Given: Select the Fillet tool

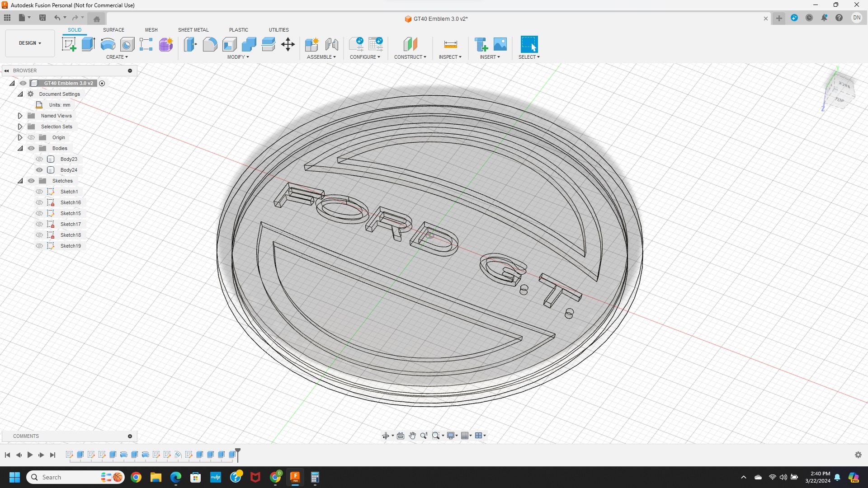Looking at the screenshot, I should point(210,44).
